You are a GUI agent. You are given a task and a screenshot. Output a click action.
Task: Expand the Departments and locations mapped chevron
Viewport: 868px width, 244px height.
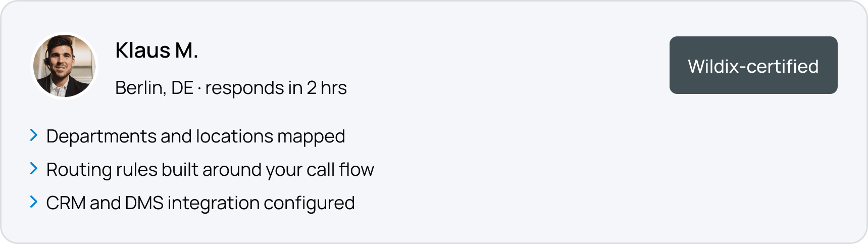click(34, 135)
